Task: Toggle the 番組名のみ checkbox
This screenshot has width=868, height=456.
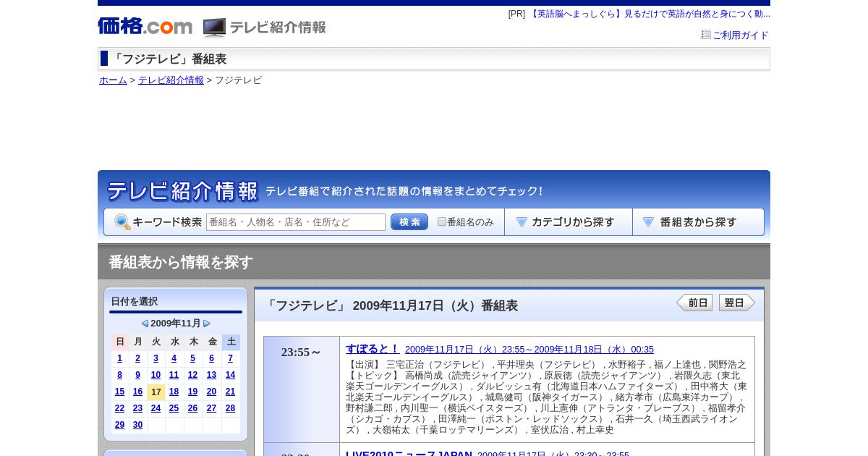Action: [x=442, y=222]
